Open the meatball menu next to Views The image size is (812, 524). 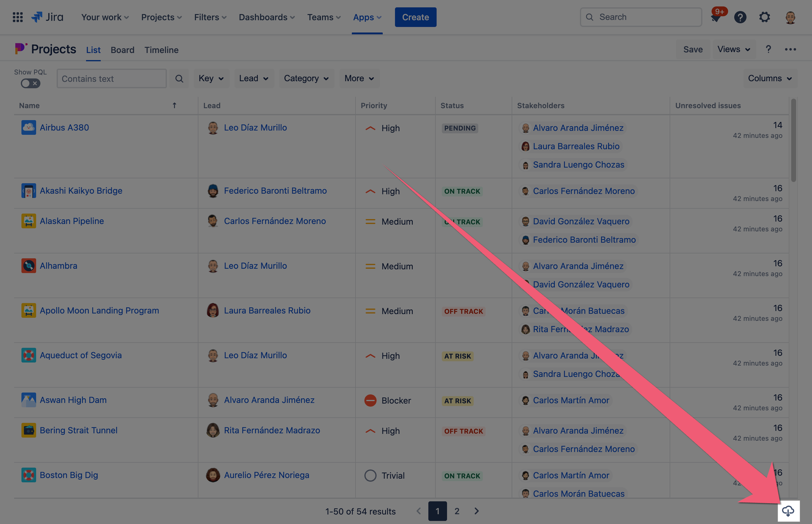[790, 49]
